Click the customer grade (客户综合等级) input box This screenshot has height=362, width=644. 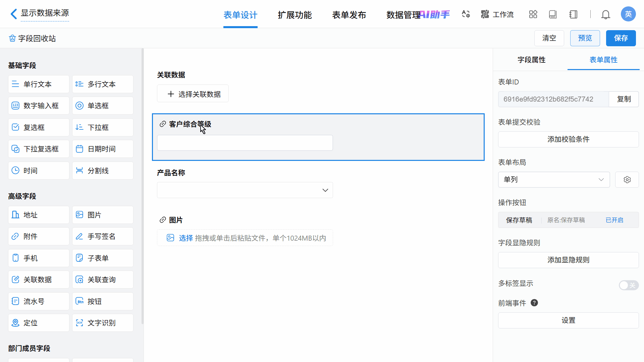(x=245, y=143)
